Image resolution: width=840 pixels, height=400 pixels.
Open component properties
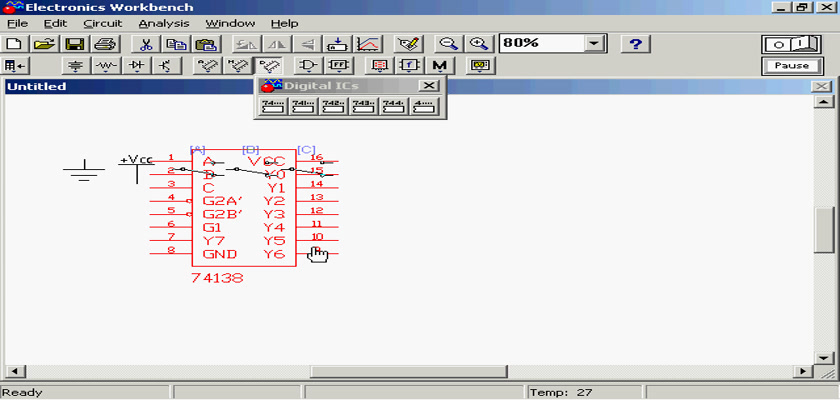409,44
